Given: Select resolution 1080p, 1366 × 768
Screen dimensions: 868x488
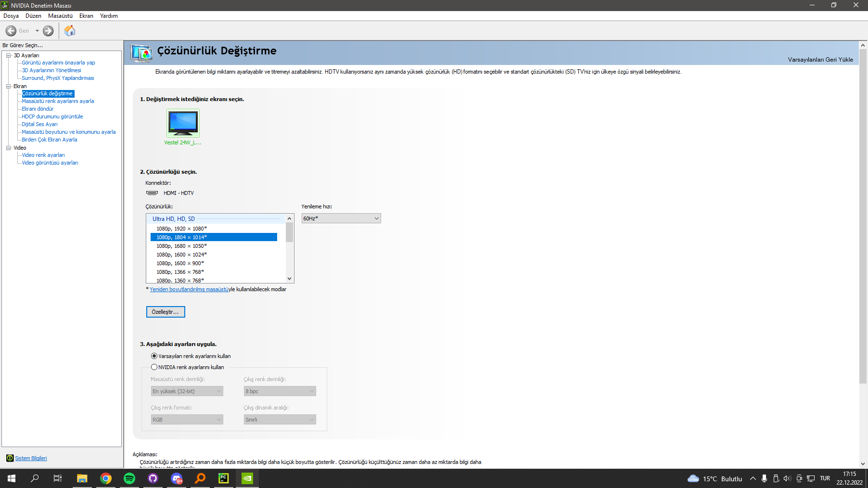Looking at the screenshot, I should [x=214, y=272].
